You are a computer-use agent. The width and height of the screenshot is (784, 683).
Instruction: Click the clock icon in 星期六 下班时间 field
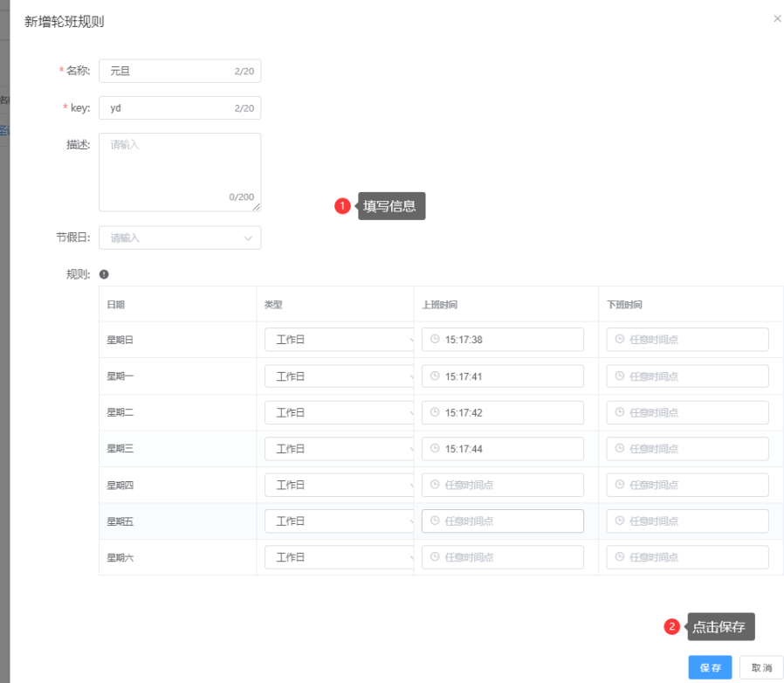(x=620, y=557)
